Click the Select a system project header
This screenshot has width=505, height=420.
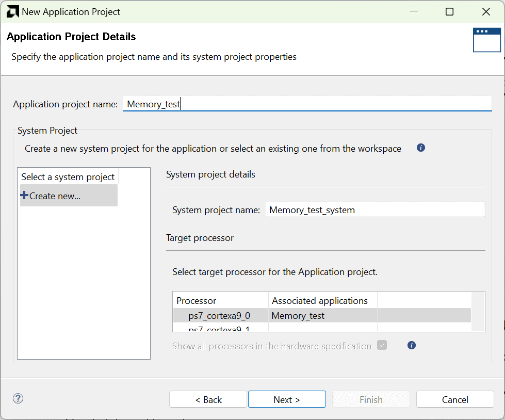tap(68, 177)
